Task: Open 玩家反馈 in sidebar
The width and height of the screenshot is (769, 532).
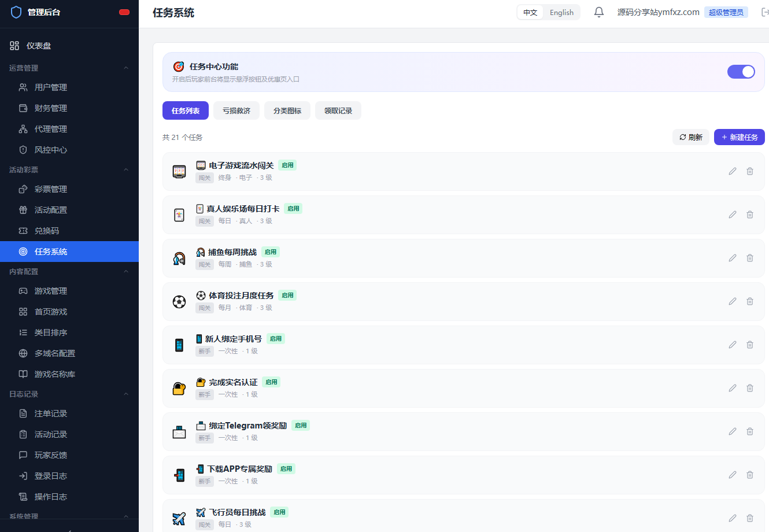Action: coord(69,455)
